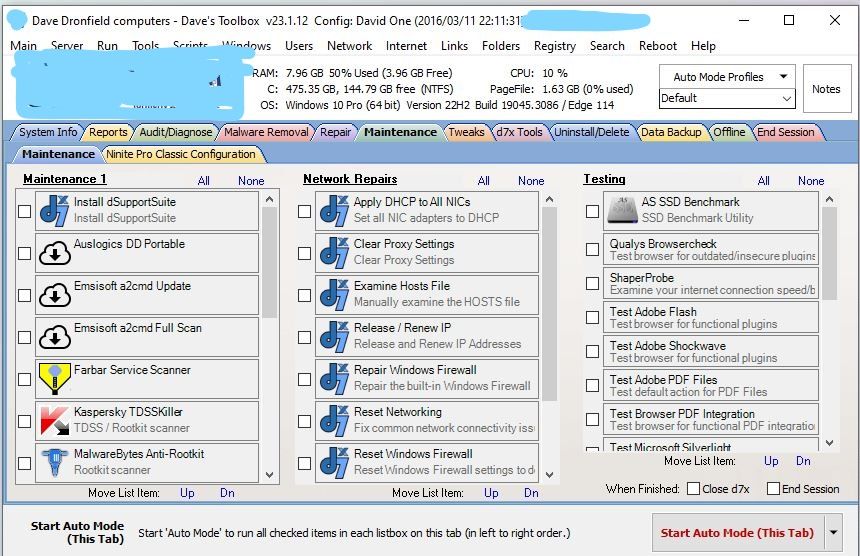Click the Install dSupportSuite d7x icon
This screenshot has width=860, height=556.
click(54, 211)
